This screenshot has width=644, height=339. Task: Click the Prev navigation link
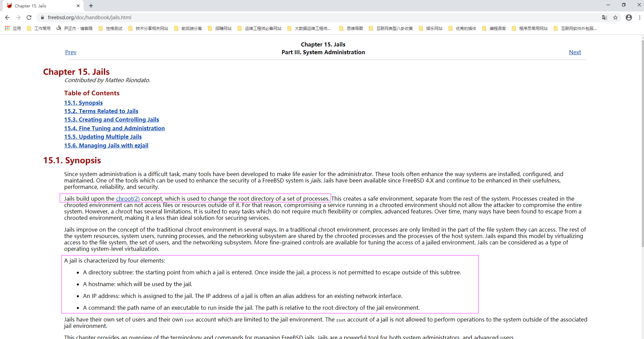[71, 52]
